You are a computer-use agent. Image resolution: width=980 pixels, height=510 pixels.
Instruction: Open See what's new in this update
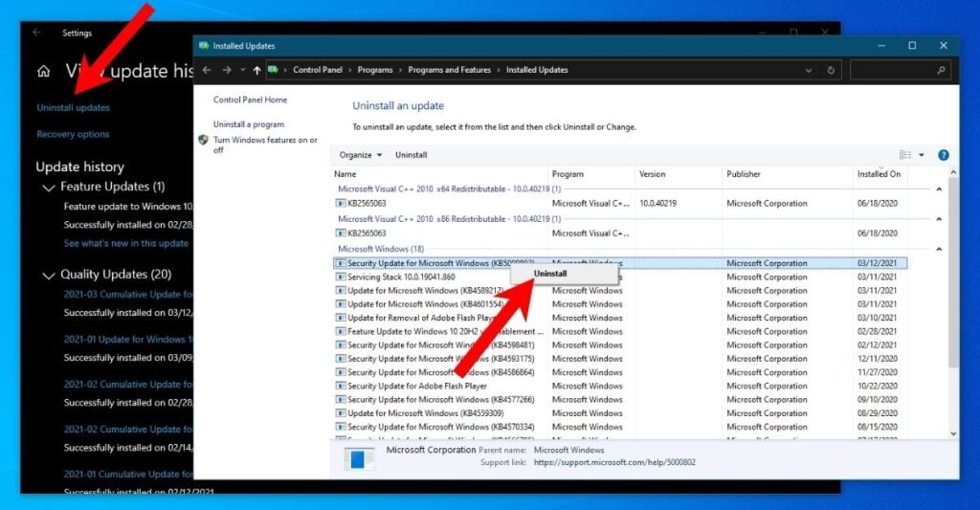pos(125,243)
